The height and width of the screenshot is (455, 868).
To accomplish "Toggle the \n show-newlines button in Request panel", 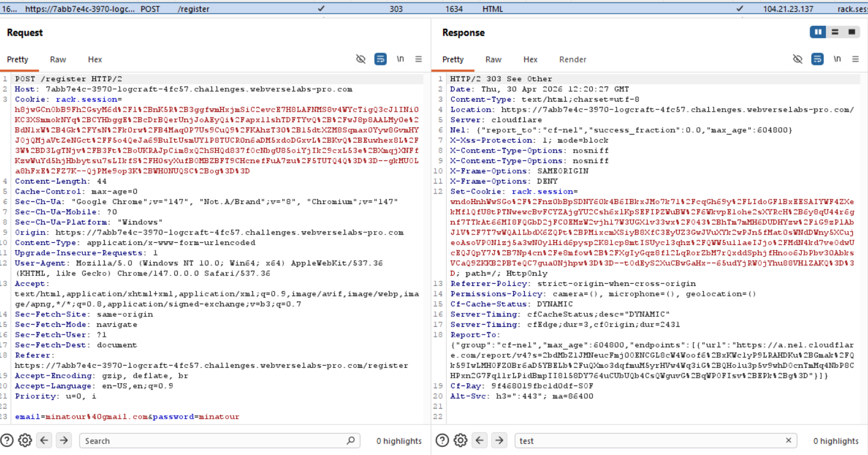I will click(400, 59).
